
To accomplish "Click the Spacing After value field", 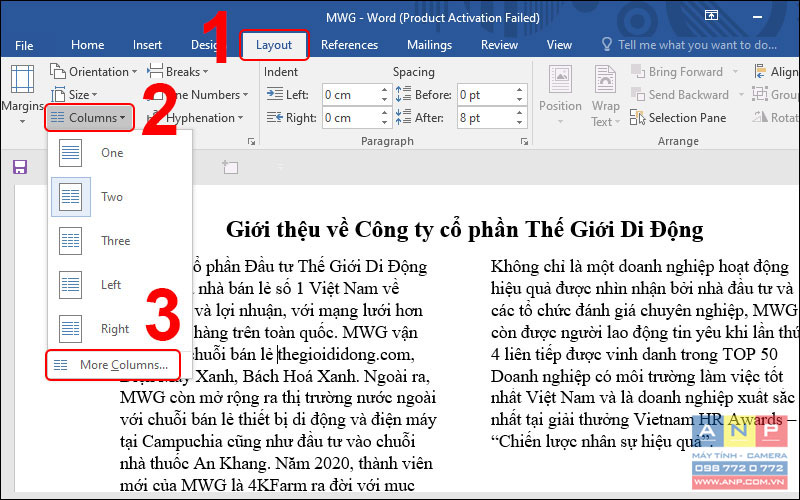I will pyautogui.click(x=486, y=118).
